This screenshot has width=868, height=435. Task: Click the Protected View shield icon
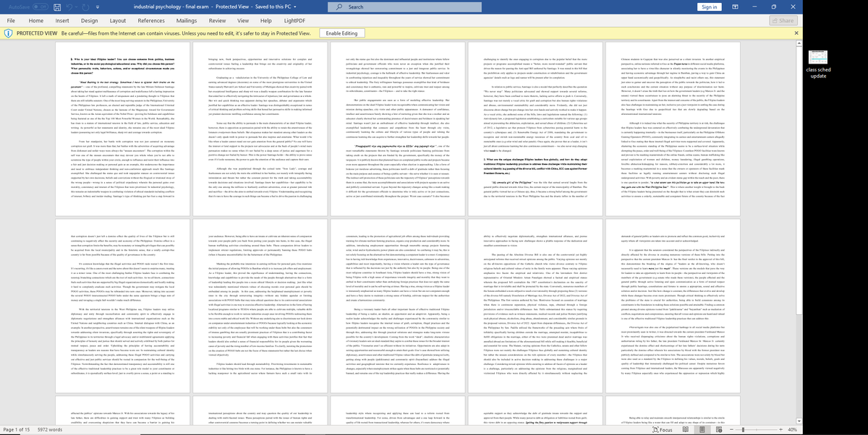[10, 33]
